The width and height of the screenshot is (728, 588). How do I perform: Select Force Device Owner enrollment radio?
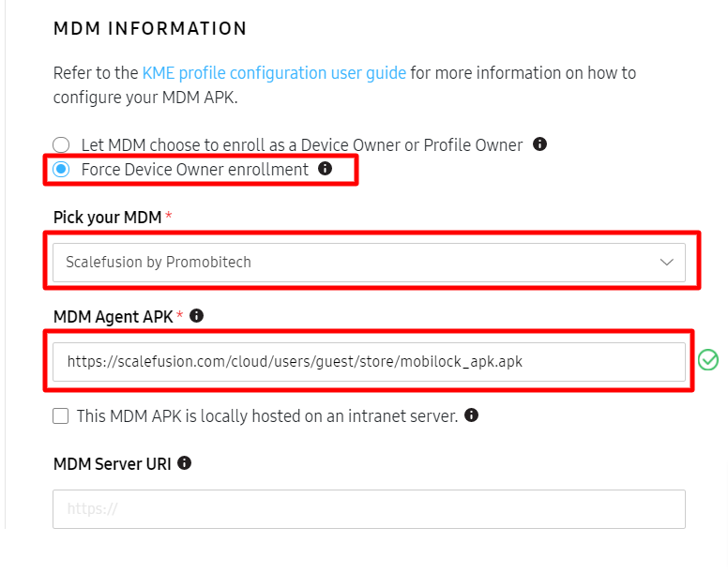61,170
